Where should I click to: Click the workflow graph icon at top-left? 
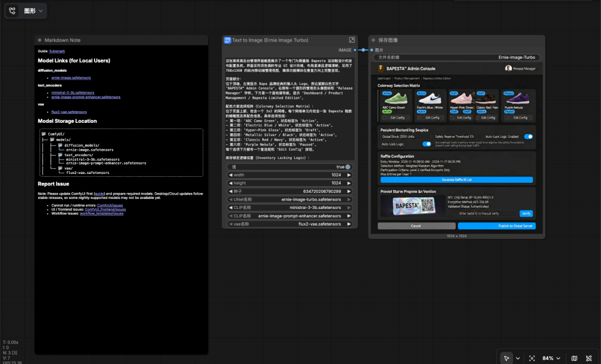pos(12,11)
